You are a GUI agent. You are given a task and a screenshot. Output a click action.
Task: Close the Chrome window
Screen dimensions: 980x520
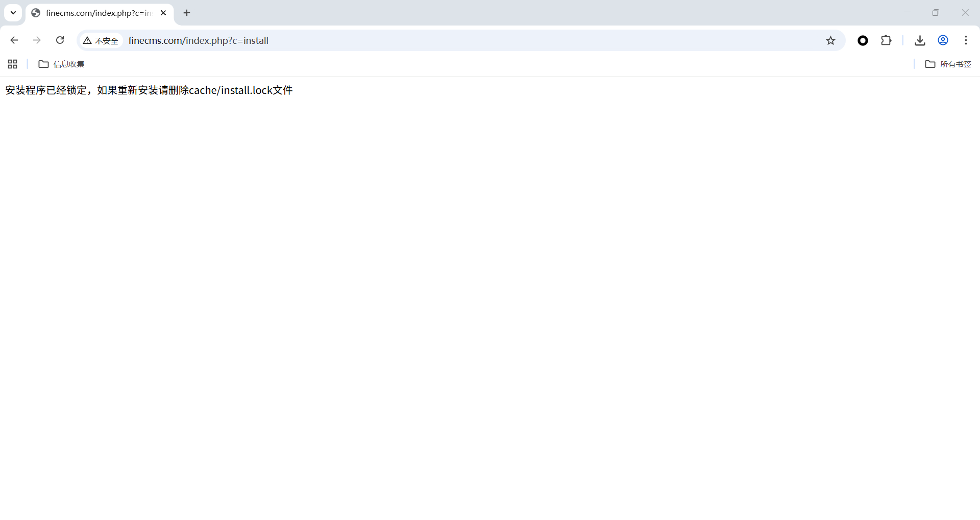[x=965, y=13]
